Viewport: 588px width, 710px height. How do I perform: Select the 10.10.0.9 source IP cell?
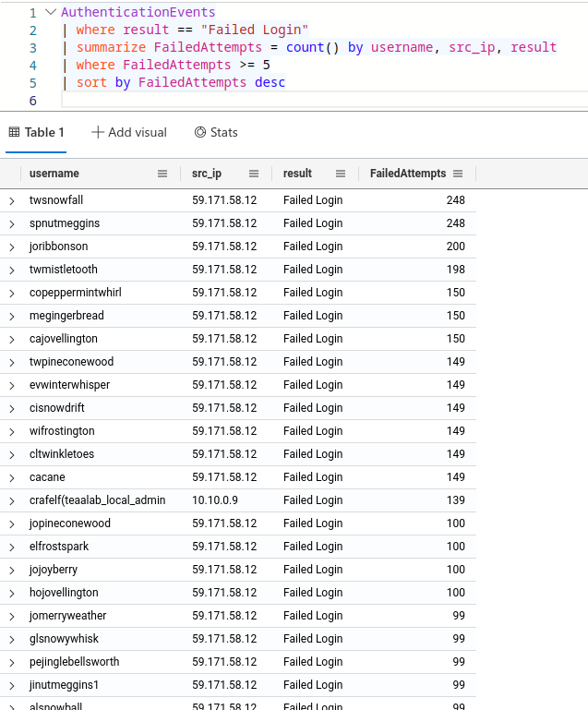click(x=215, y=500)
